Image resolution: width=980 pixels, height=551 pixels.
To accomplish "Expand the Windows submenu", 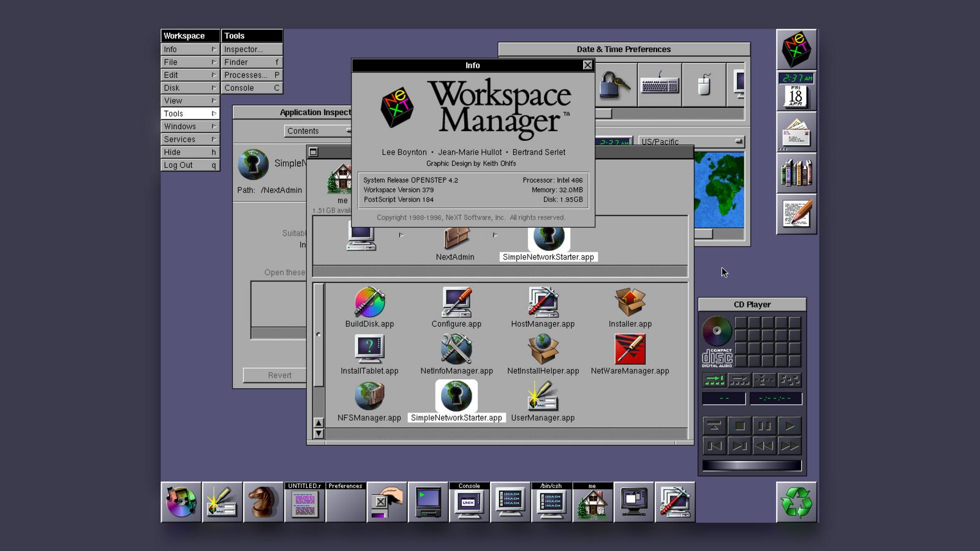I will click(x=190, y=126).
